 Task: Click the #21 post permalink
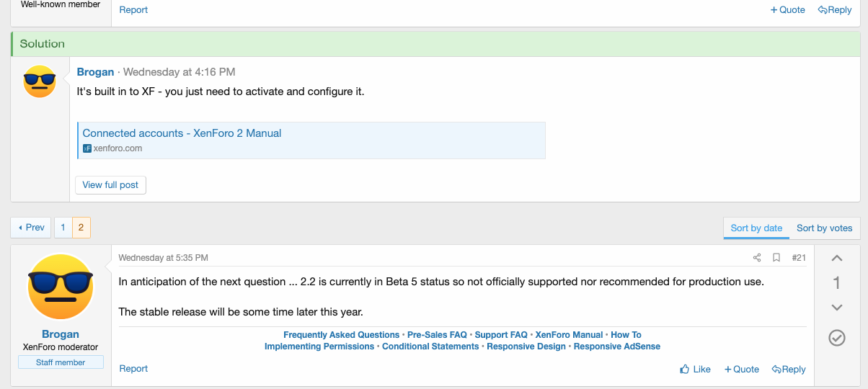[799, 258]
